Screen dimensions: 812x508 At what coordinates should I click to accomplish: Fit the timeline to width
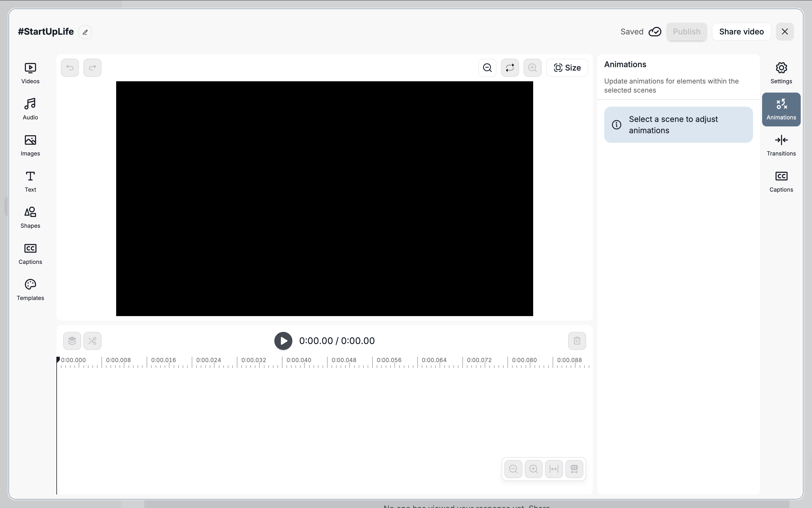click(554, 469)
